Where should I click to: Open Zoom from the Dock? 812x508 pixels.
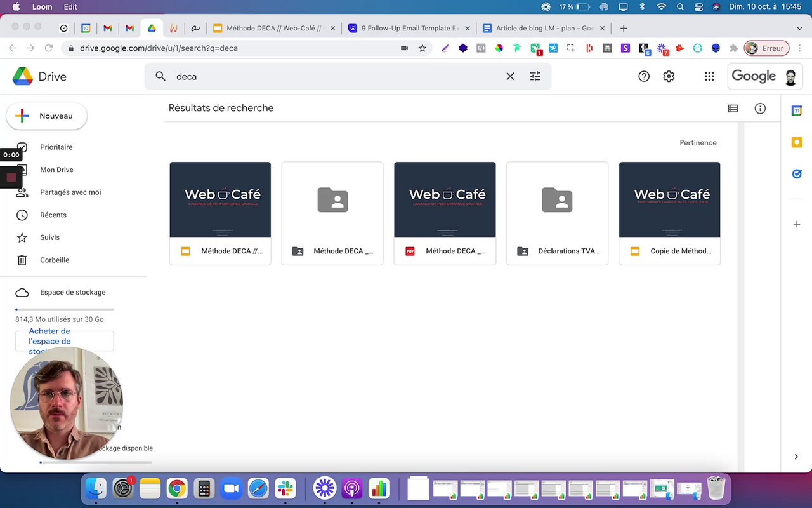click(231, 488)
